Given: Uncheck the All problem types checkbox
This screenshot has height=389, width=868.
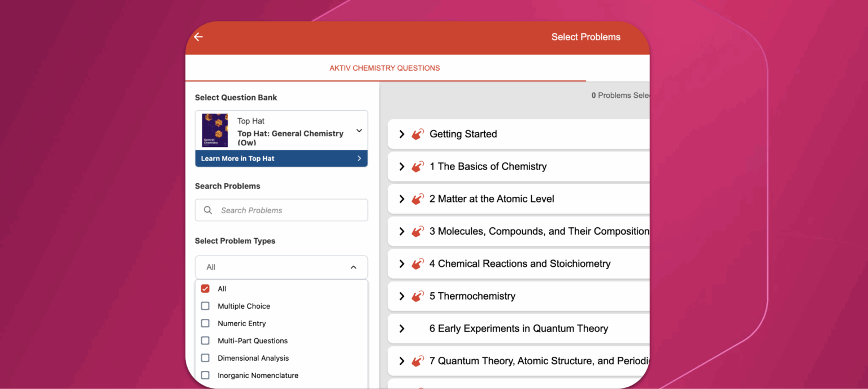Looking at the screenshot, I should (205, 288).
